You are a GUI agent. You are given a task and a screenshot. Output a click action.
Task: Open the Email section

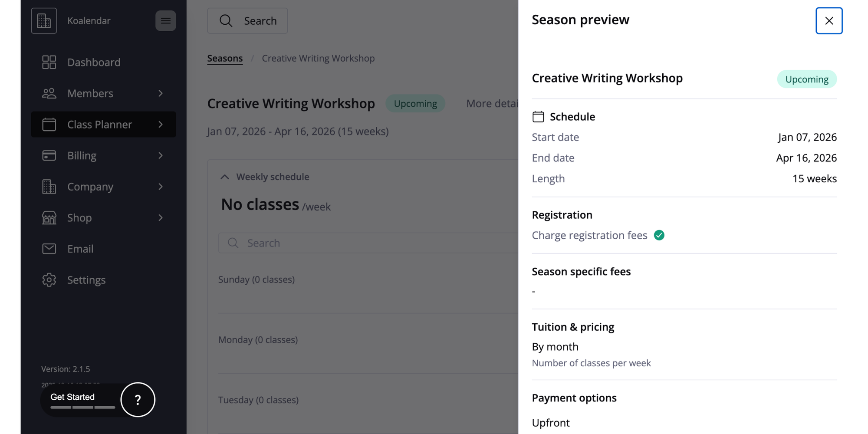point(80,249)
